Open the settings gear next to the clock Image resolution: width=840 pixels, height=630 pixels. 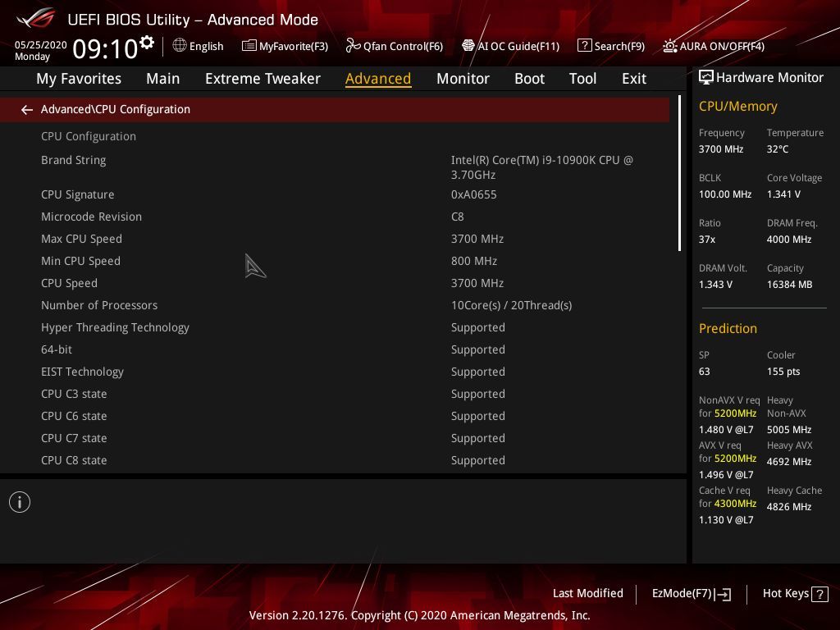click(147, 43)
